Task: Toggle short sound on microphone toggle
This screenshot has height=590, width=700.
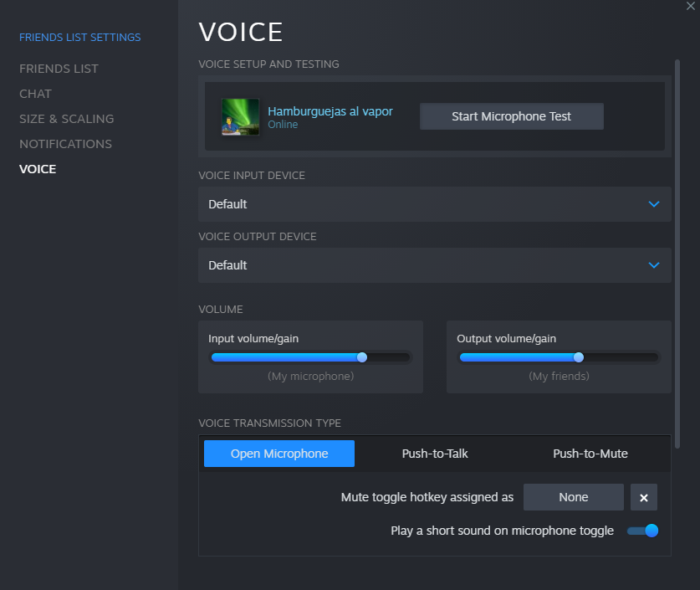Action: click(x=643, y=531)
